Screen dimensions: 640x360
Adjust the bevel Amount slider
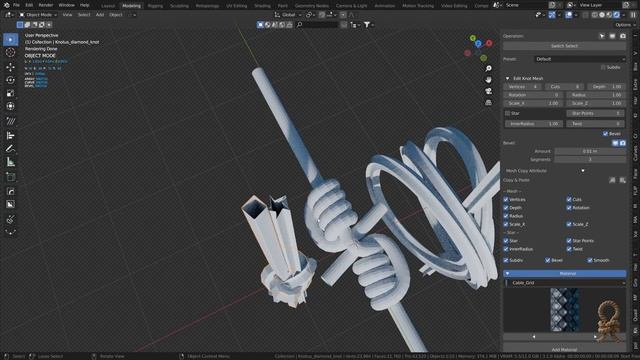(x=590, y=151)
